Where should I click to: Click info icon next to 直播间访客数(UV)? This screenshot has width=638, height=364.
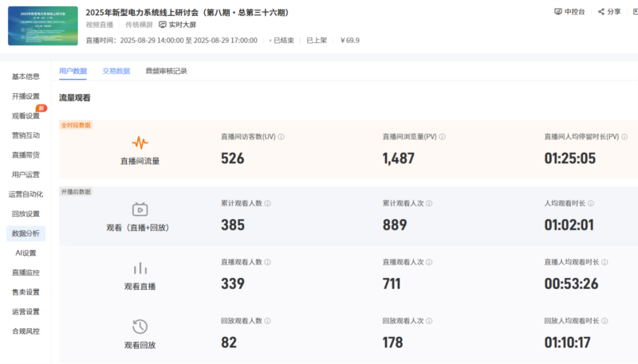(281, 137)
